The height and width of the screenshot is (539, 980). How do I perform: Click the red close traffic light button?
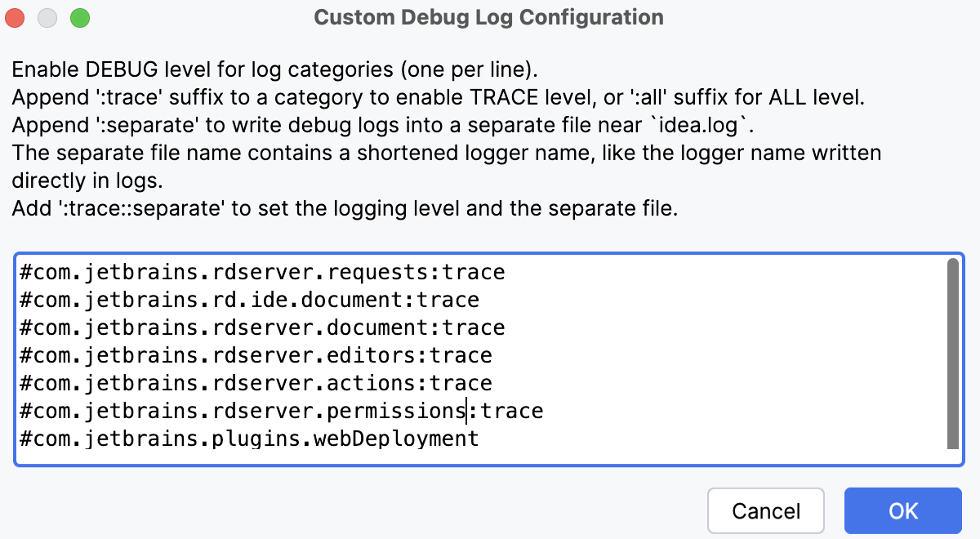[x=15, y=16]
